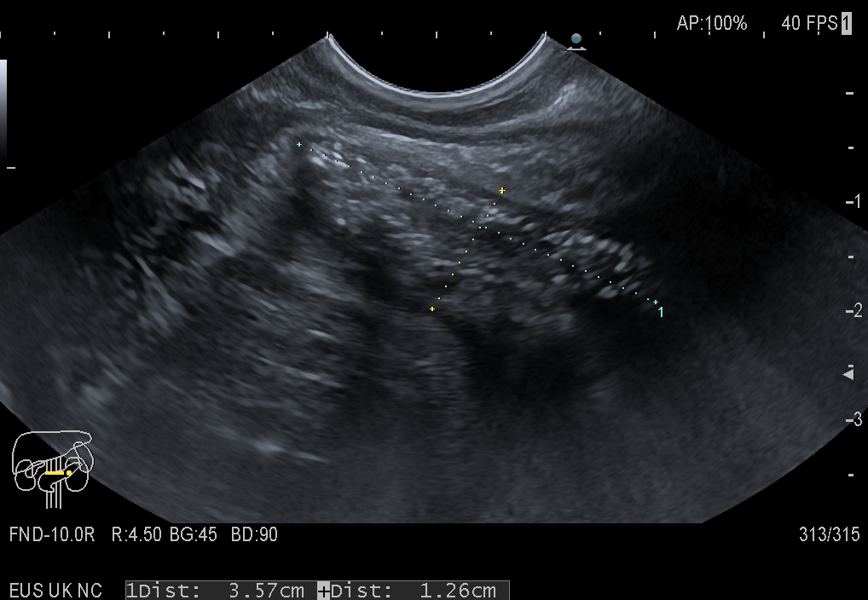Click the AP:100% acoustic power readout

pos(711,24)
